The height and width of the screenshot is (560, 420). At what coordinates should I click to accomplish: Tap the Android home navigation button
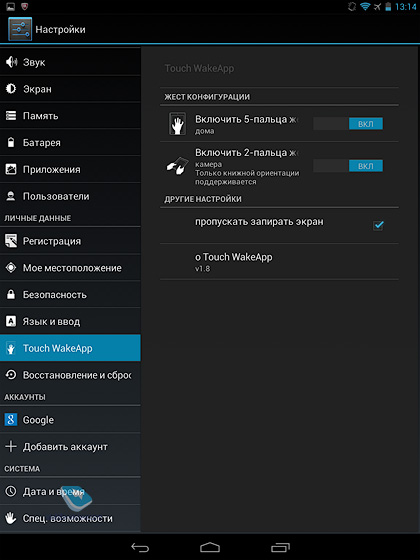click(210, 547)
